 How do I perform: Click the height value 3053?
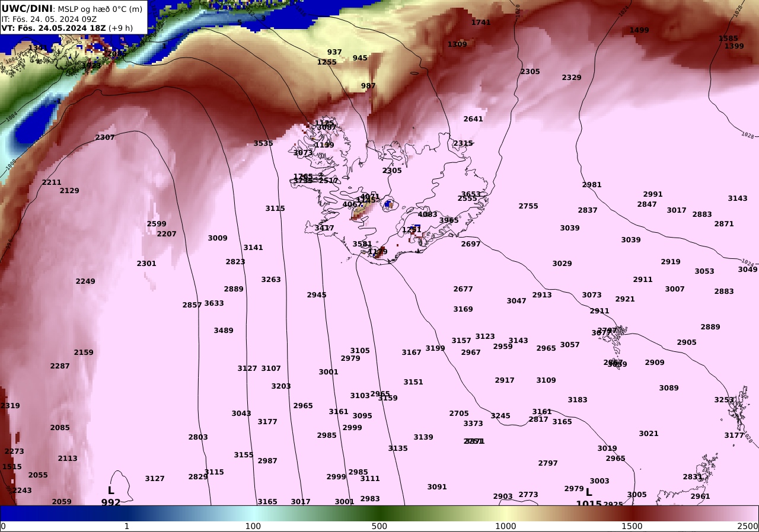[704, 271]
